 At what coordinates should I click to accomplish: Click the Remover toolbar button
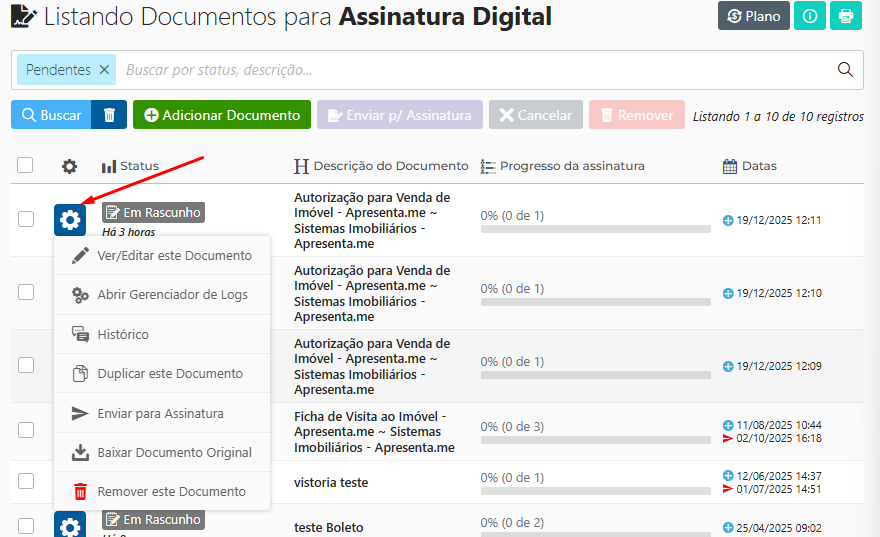[636, 115]
